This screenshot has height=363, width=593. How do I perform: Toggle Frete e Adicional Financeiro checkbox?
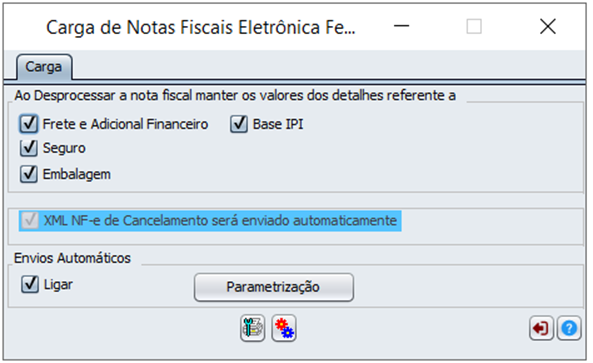click(29, 124)
